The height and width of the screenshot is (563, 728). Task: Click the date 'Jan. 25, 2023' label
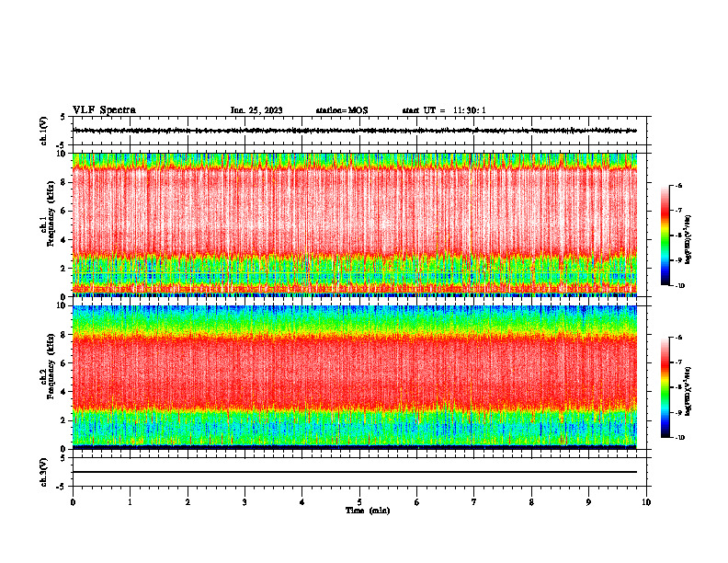256,110
